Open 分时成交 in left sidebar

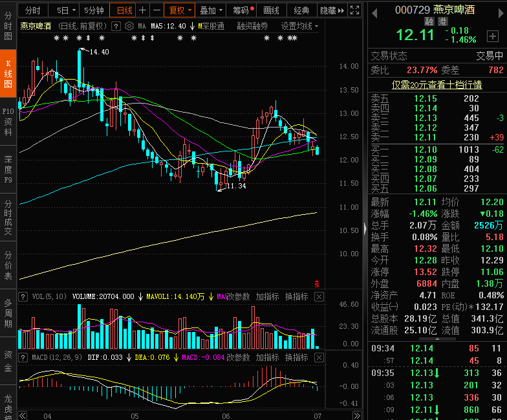pyautogui.click(x=8, y=217)
